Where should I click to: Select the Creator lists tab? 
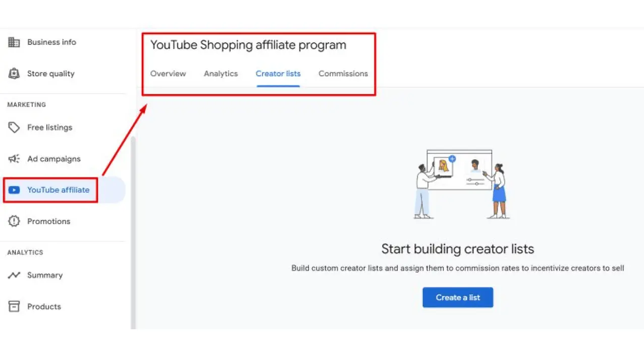tap(278, 74)
